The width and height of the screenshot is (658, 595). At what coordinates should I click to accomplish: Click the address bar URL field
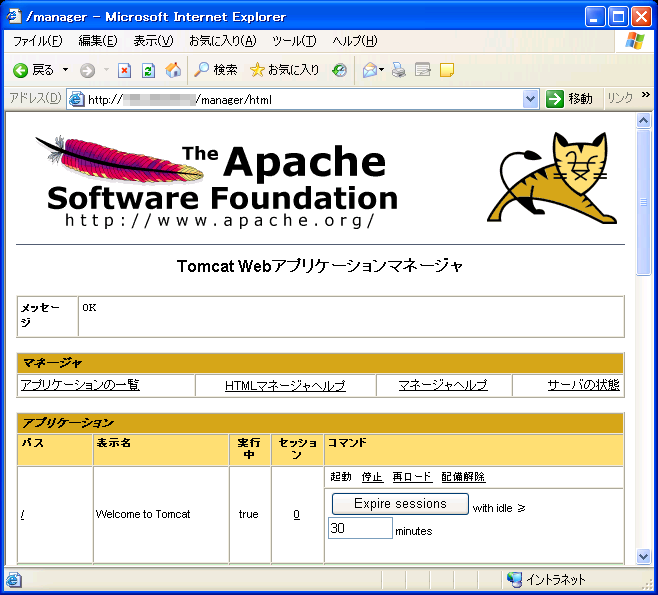294,99
